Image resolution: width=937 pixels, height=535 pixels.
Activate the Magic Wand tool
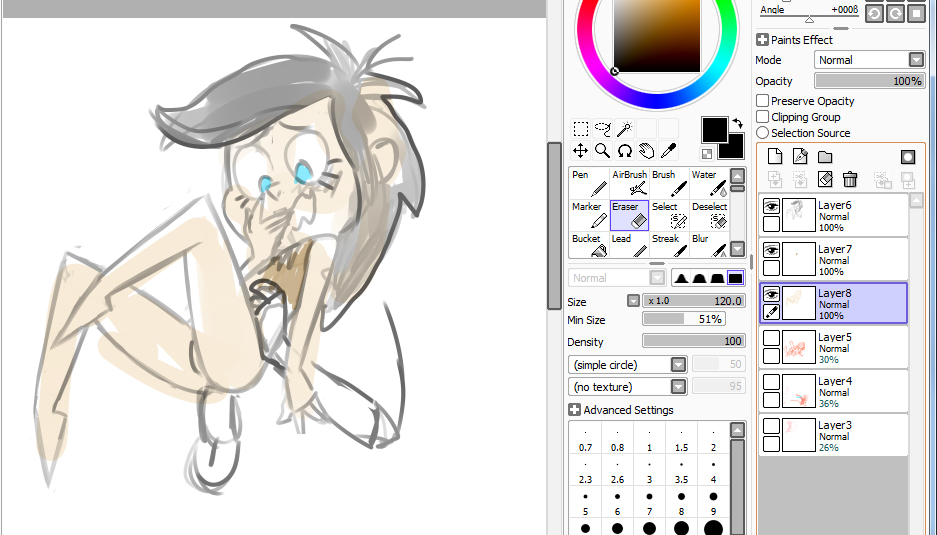pyautogui.click(x=625, y=128)
